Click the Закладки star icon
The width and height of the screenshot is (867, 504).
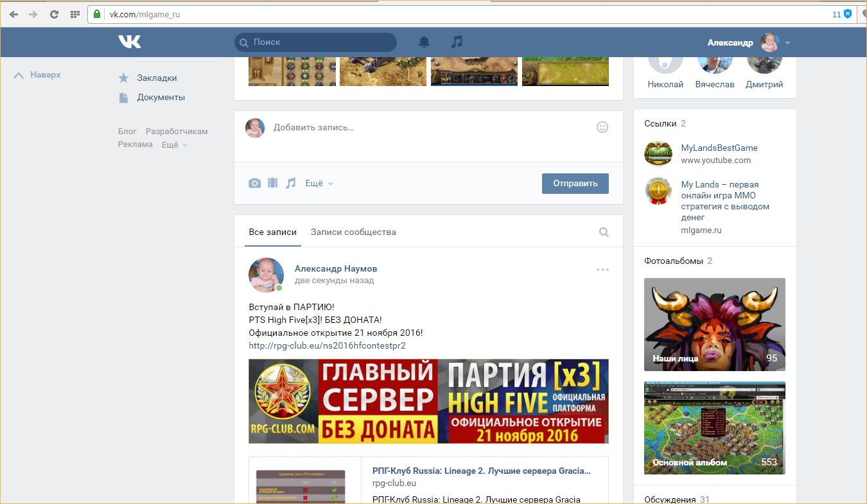124,78
